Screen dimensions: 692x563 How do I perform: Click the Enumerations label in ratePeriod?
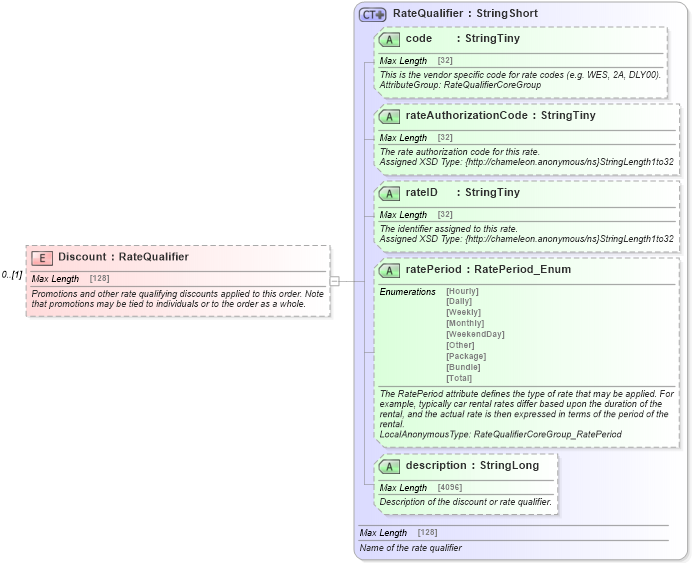tap(407, 292)
